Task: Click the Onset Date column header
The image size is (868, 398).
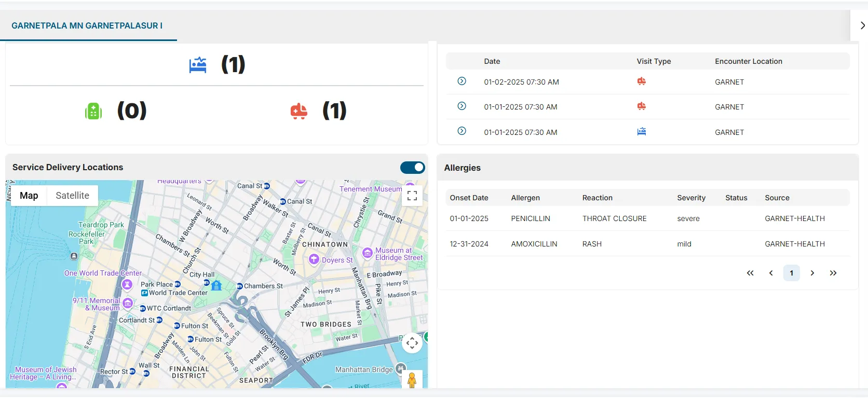Action: [469, 198]
